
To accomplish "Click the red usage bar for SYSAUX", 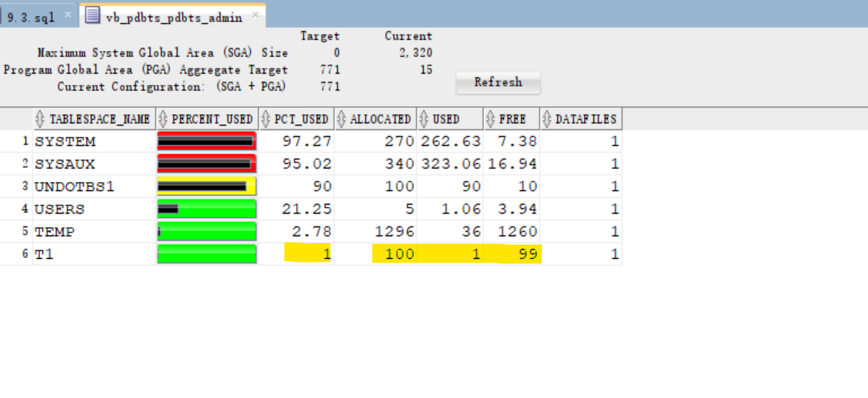I will pyautogui.click(x=206, y=164).
